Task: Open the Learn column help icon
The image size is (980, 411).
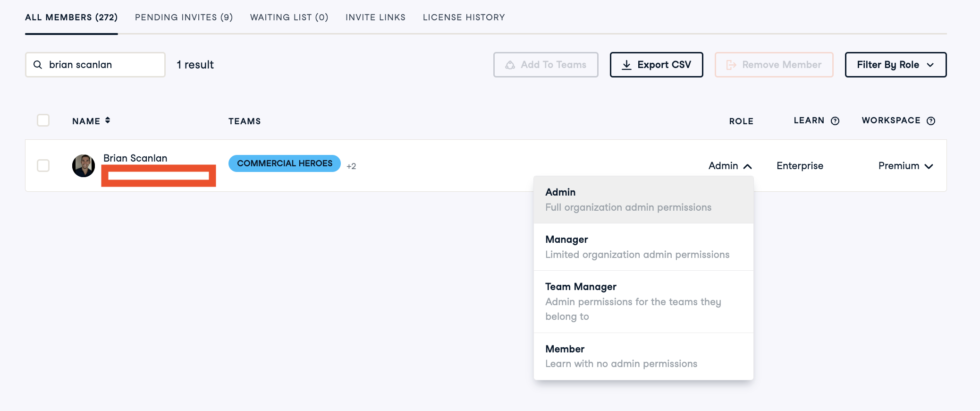Action: (835, 121)
